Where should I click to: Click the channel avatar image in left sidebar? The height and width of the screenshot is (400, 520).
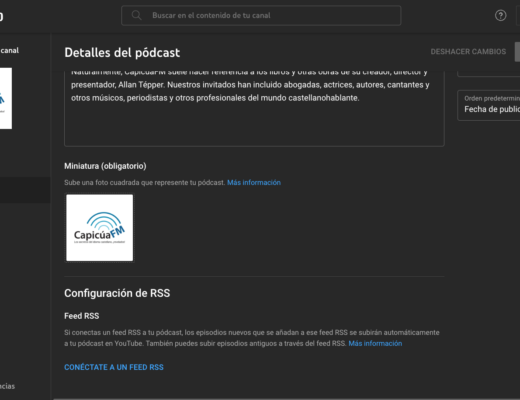[x=6, y=98]
